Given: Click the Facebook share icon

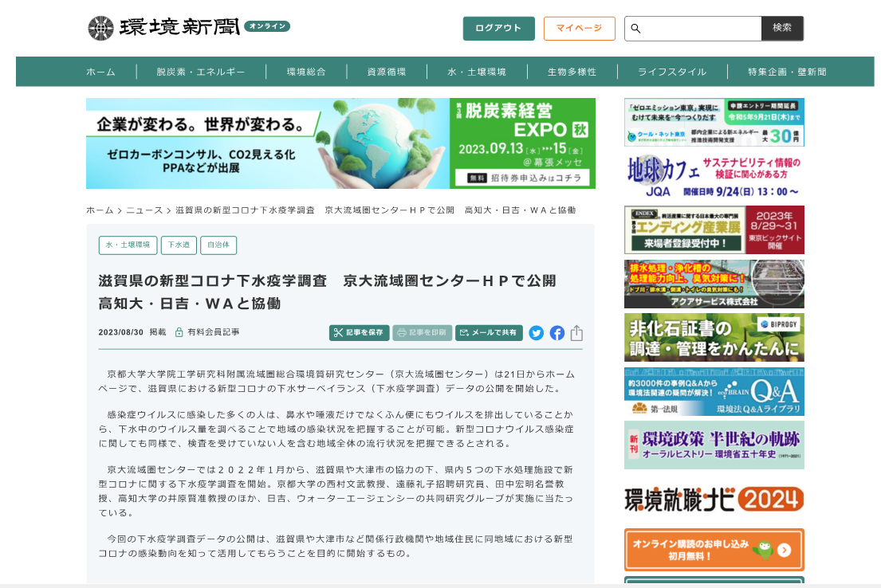Looking at the screenshot, I should click(557, 333).
